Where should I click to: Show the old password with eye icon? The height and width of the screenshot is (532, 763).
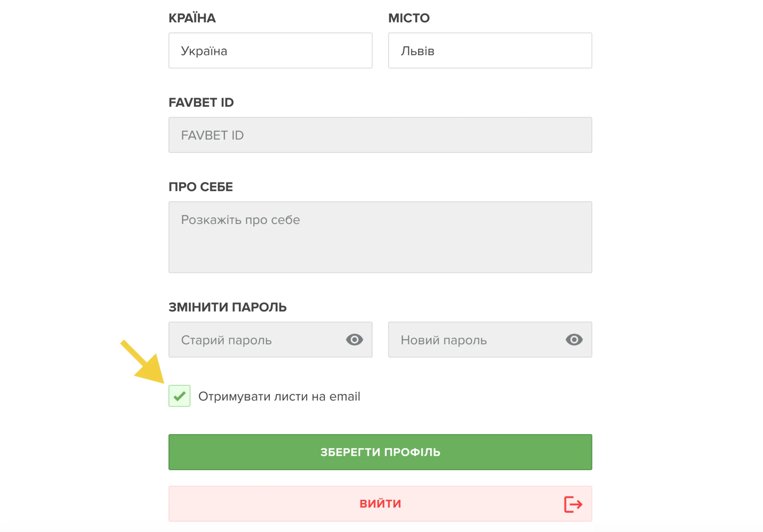[354, 340]
